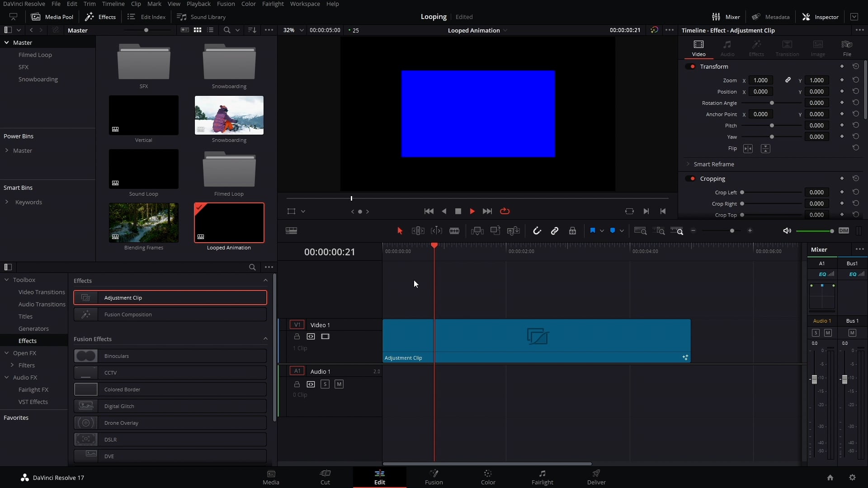868x488 pixels.
Task: Open the Inspector panel
Action: (821, 17)
